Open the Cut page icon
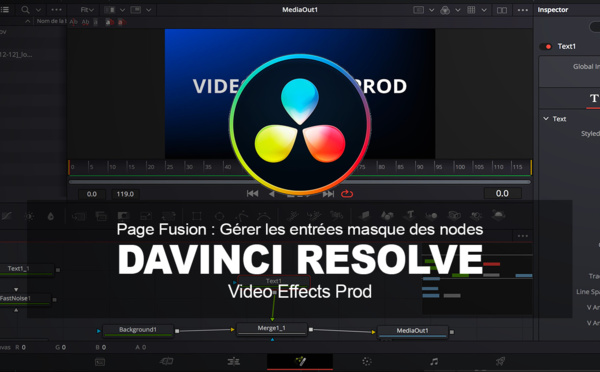The image size is (600, 372). point(167,361)
